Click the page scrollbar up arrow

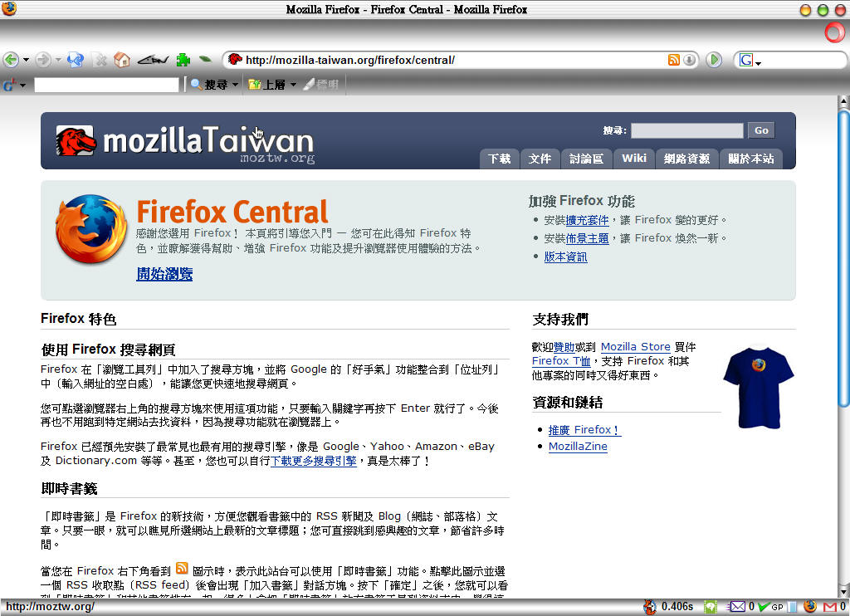pyautogui.click(x=843, y=100)
